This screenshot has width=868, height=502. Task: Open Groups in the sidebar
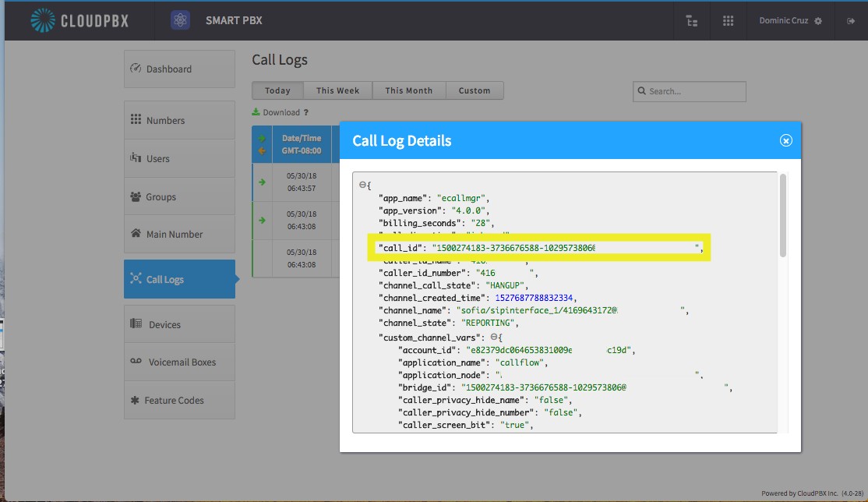[179, 196]
